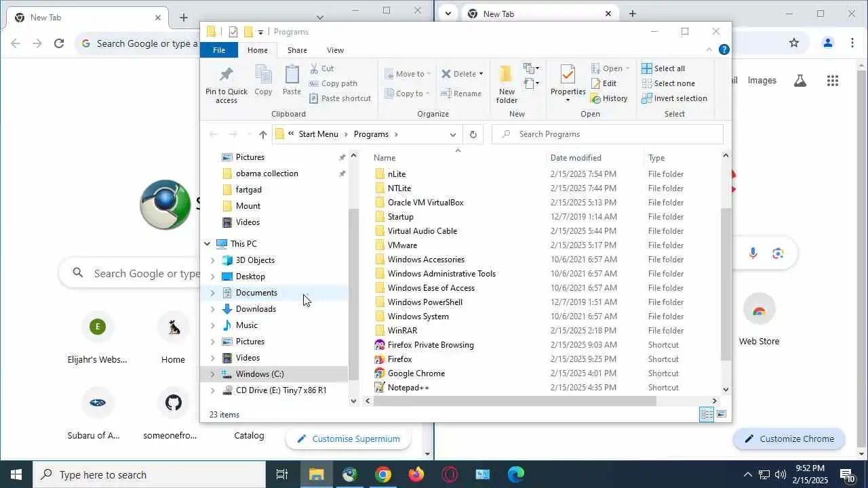The width and height of the screenshot is (868, 488).
Task: Open Task View on taskbar
Action: 282,474
